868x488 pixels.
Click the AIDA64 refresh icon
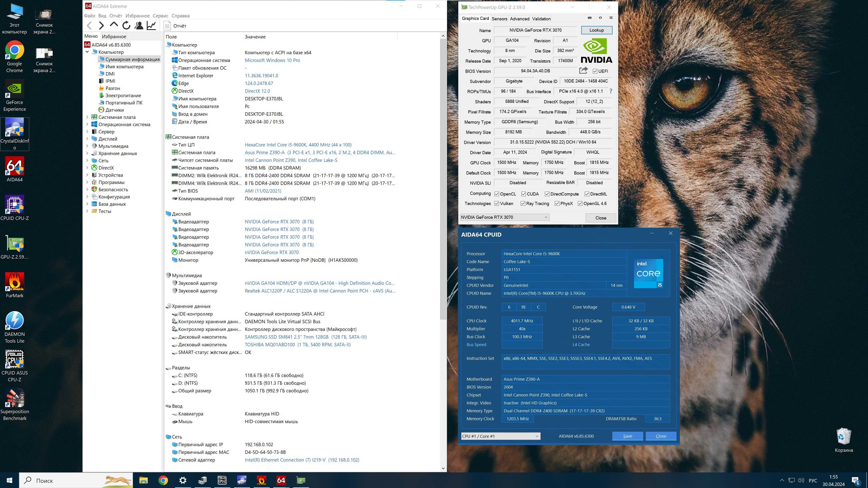click(x=126, y=26)
